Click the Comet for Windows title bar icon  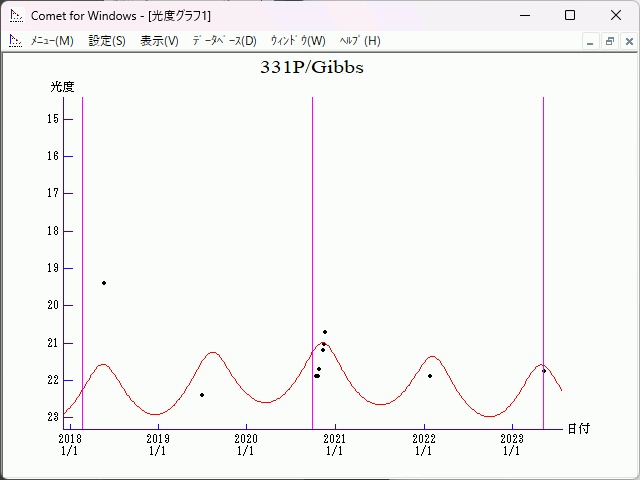(16, 16)
